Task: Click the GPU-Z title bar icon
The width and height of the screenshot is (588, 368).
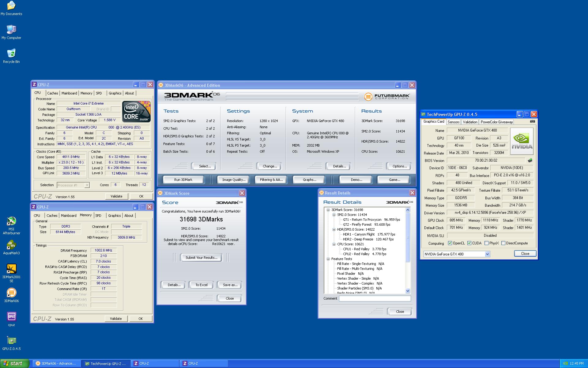Action: (424, 114)
